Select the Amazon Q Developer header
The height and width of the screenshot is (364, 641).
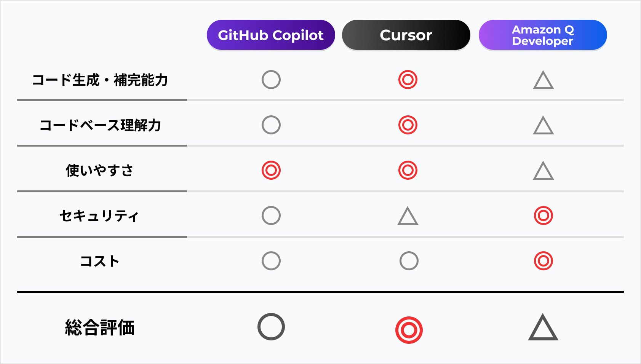coord(543,35)
